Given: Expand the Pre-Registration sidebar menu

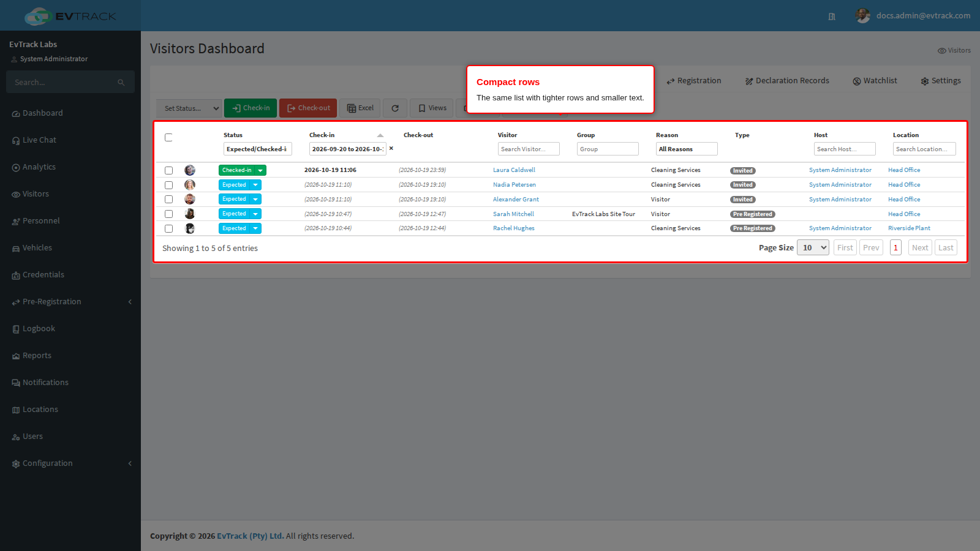Looking at the screenshot, I should click(x=70, y=302).
